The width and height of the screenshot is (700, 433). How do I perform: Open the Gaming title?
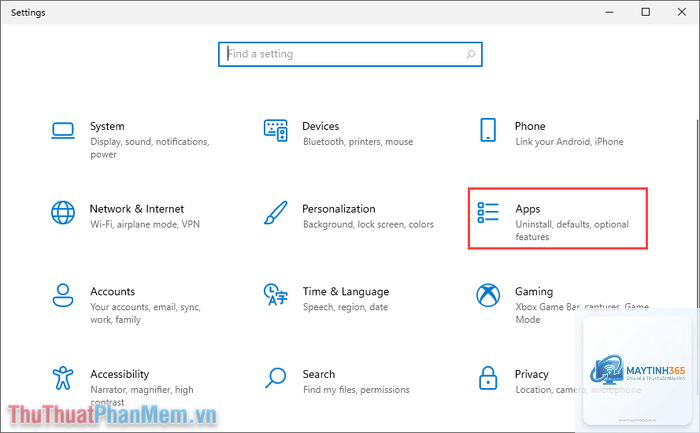tap(534, 291)
